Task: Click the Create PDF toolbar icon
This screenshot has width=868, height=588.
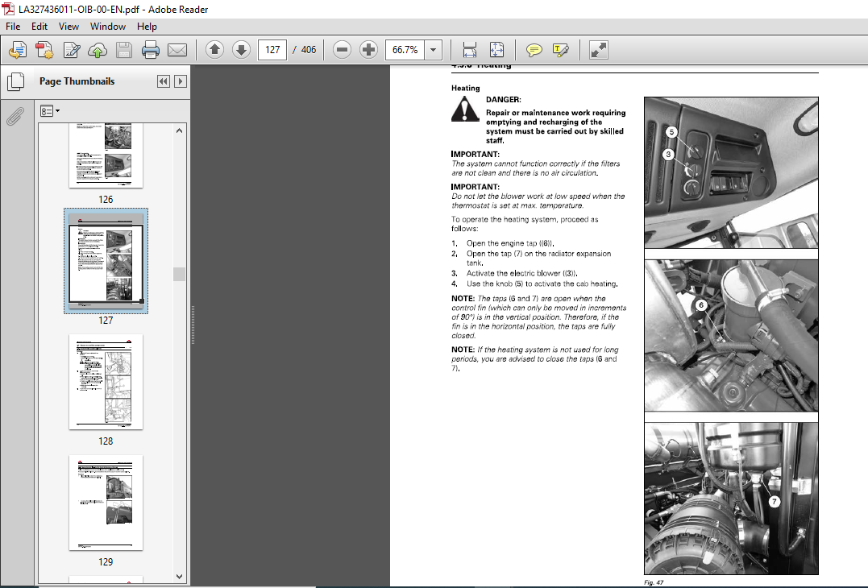Action: [x=44, y=50]
